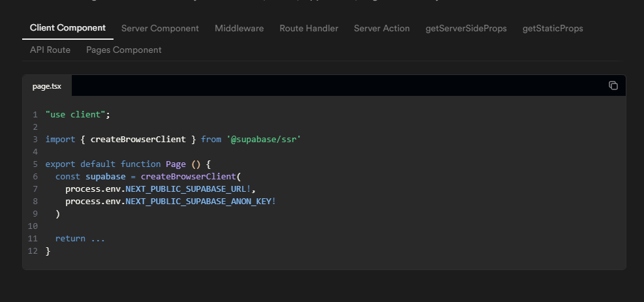Click the '@supabase/ssr' import string

pyautogui.click(x=264, y=139)
